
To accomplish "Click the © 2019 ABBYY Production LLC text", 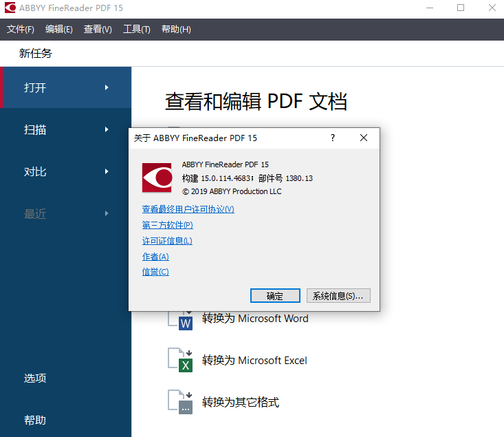I will click(232, 191).
